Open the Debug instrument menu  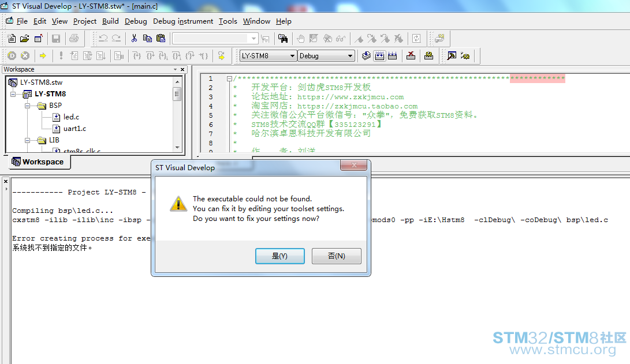(183, 21)
